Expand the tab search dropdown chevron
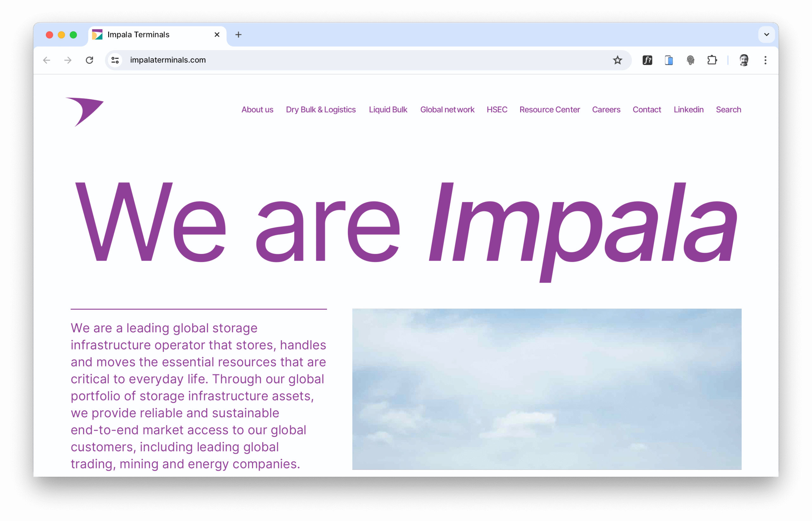 click(766, 35)
